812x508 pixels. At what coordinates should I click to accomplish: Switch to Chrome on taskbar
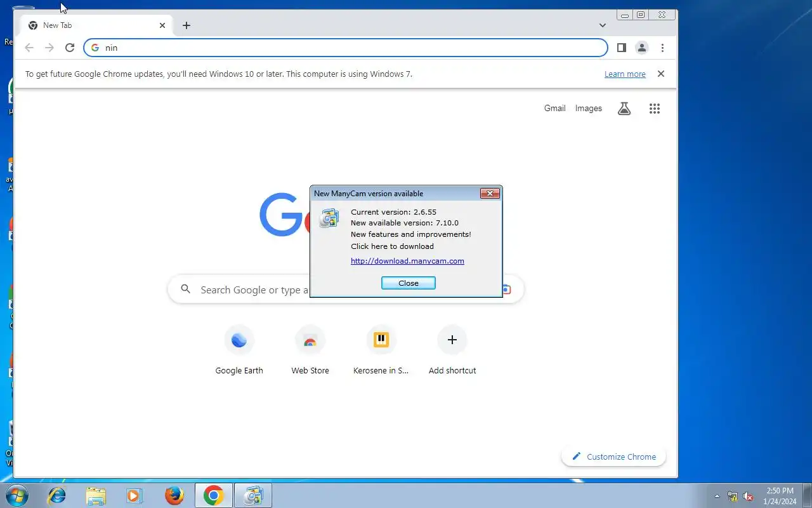pyautogui.click(x=214, y=495)
